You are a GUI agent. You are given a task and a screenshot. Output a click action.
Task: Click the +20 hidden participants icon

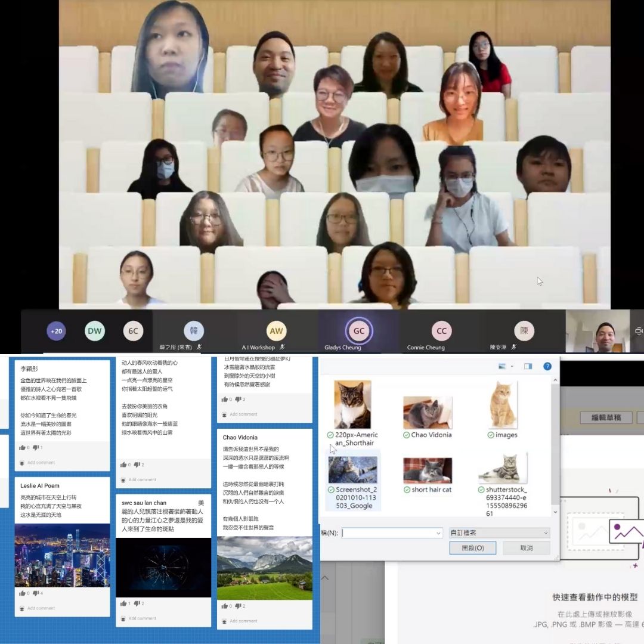coord(55,331)
